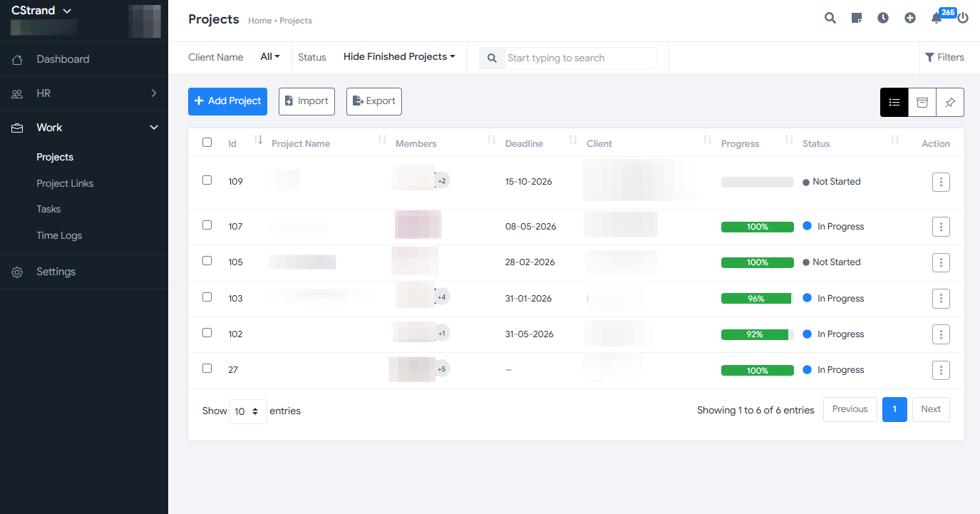Click the deadline 28-02-2026 cell
This screenshot has width=980, height=514.
[530, 262]
